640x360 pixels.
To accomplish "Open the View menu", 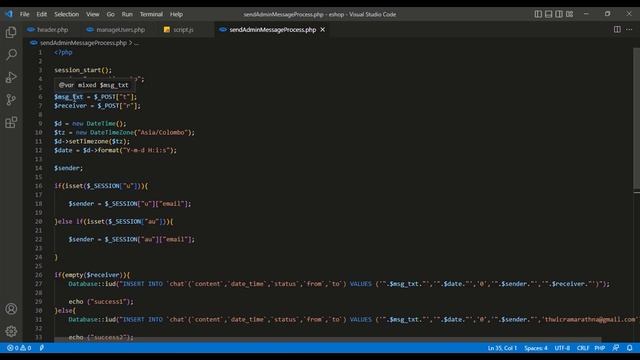I will (93, 14).
